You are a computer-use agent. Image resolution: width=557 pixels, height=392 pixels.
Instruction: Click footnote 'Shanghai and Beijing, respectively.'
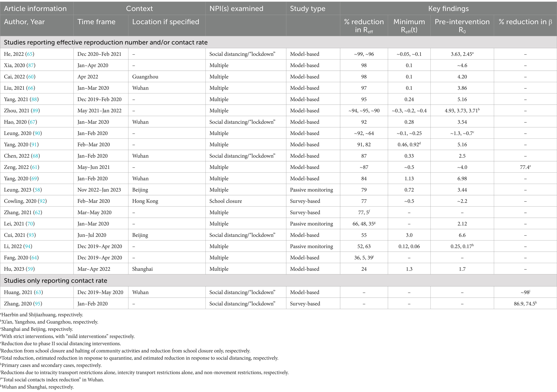(37, 329)
